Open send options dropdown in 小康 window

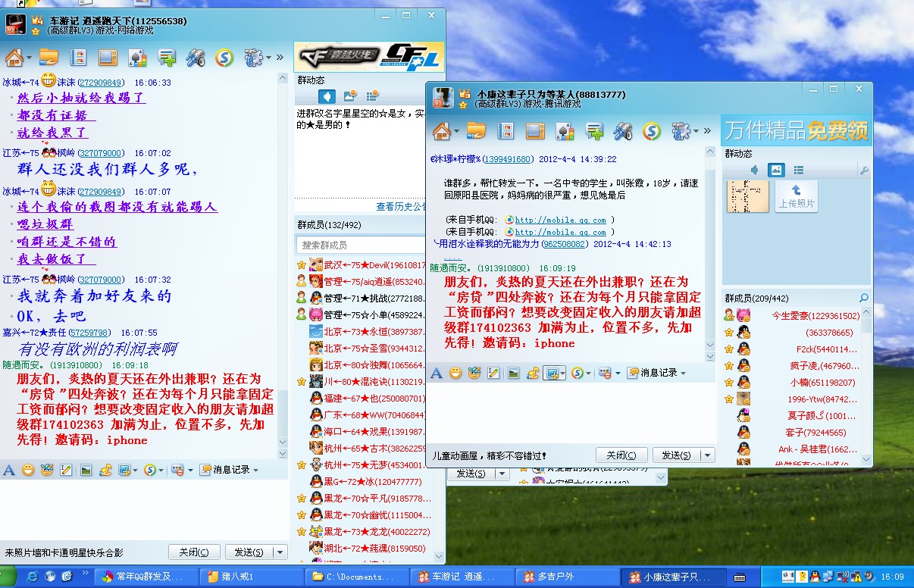[x=708, y=455]
